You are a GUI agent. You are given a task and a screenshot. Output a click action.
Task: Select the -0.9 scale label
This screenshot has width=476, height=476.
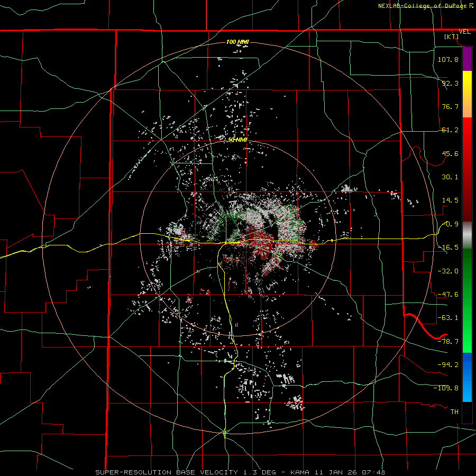(x=450, y=224)
